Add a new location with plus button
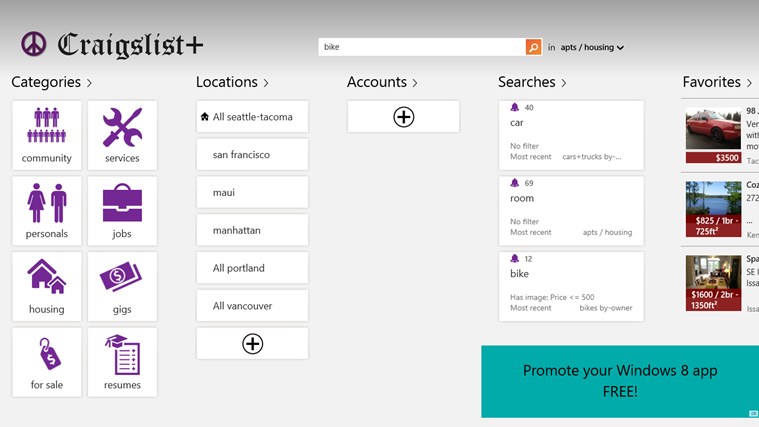759x427 pixels. point(252,344)
